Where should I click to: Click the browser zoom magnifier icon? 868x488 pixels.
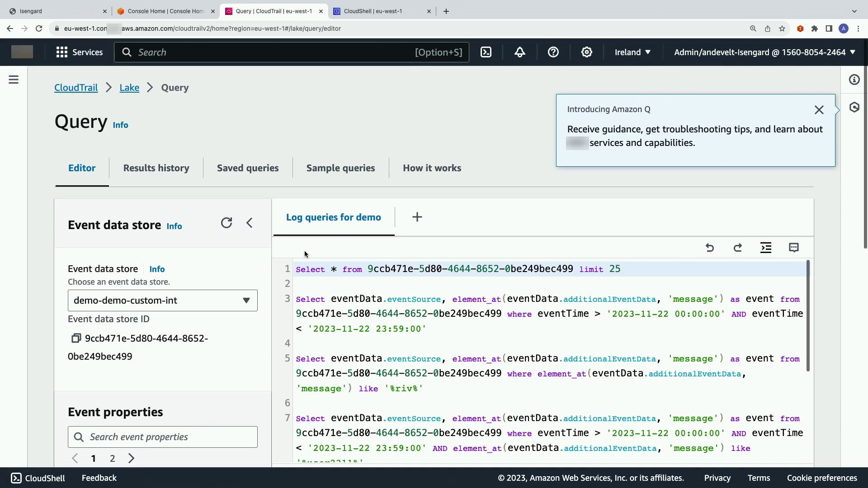point(753,28)
